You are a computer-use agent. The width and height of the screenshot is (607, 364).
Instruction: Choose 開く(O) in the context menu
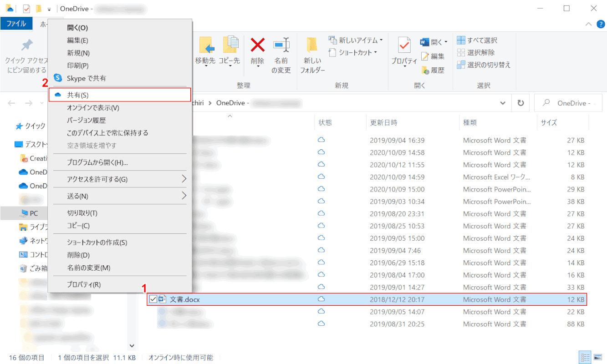(x=77, y=28)
